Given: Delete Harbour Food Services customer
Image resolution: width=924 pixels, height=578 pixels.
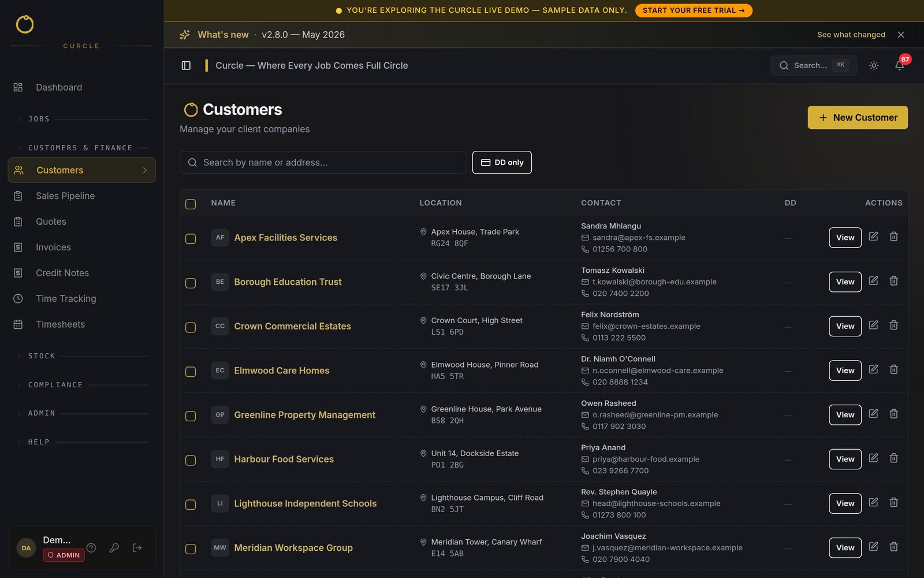Looking at the screenshot, I should tap(893, 458).
